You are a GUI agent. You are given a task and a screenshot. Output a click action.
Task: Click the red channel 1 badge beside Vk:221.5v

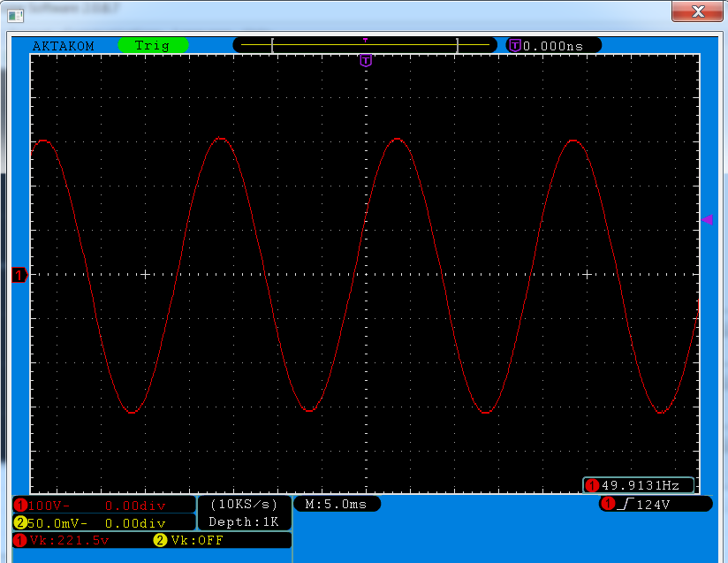pos(20,540)
